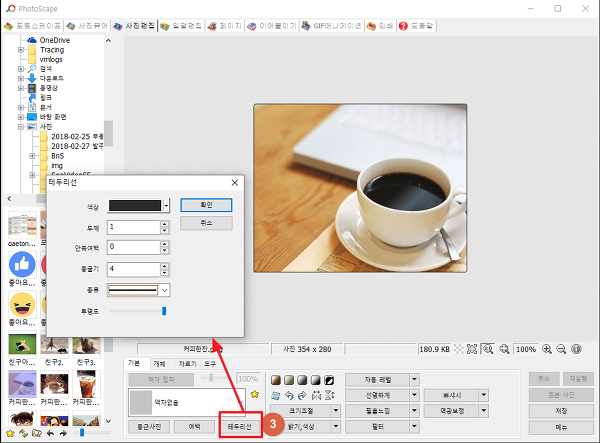Click the thumbnail size slider at bottom left
Screen dimensions: 600x443
(x=82, y=433)
